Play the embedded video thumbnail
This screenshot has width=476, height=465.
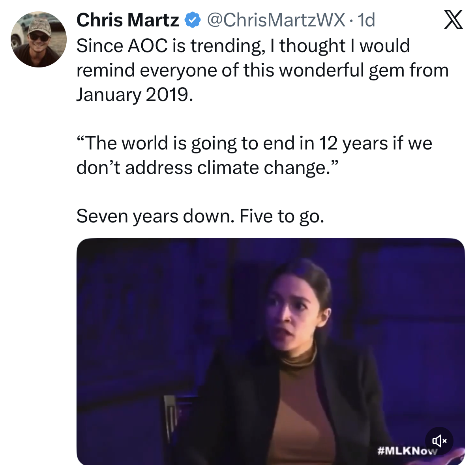[x=270, y=351]
